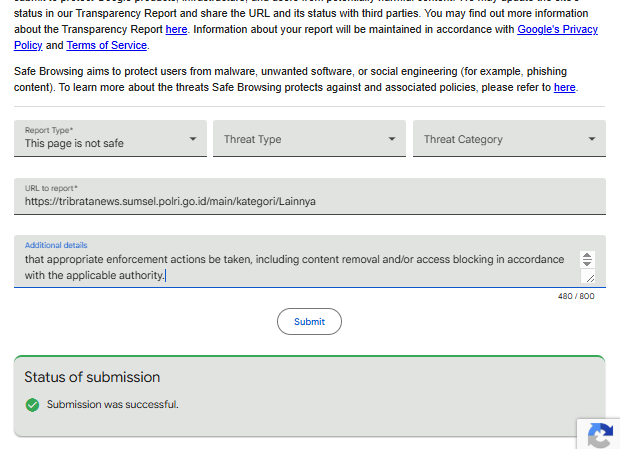Click the Threat Type dropdown arrow
620x449 pixels.
[391, 139]
